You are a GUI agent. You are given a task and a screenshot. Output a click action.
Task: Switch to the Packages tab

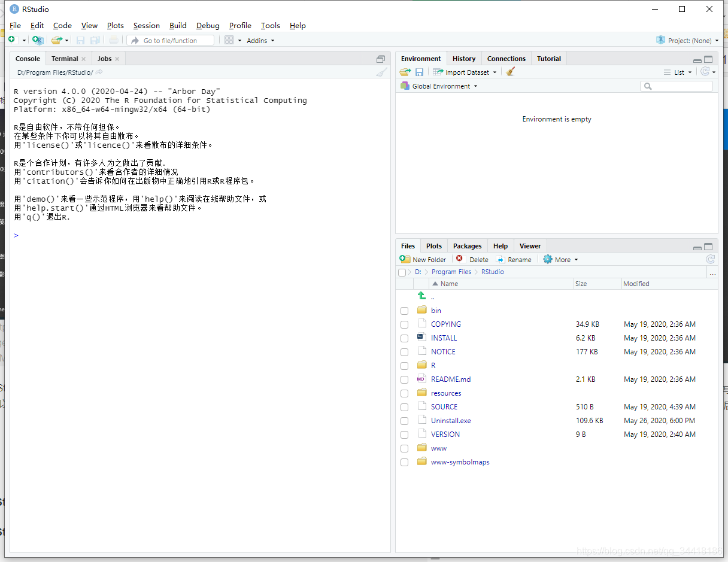pyautogui.click(x=467, y=246)
